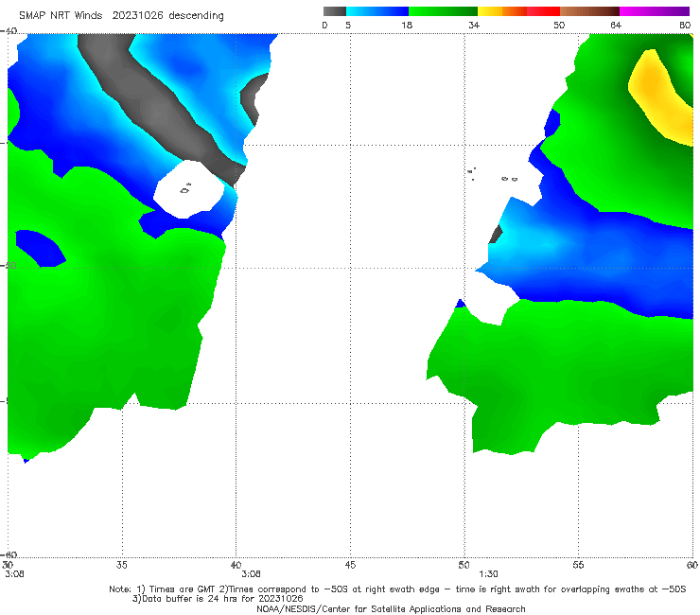This screenshot has width=700, height=615.
Task: Click the "SMAP NRT Winds 20231026 descending" title
Action: coord(121,16)
